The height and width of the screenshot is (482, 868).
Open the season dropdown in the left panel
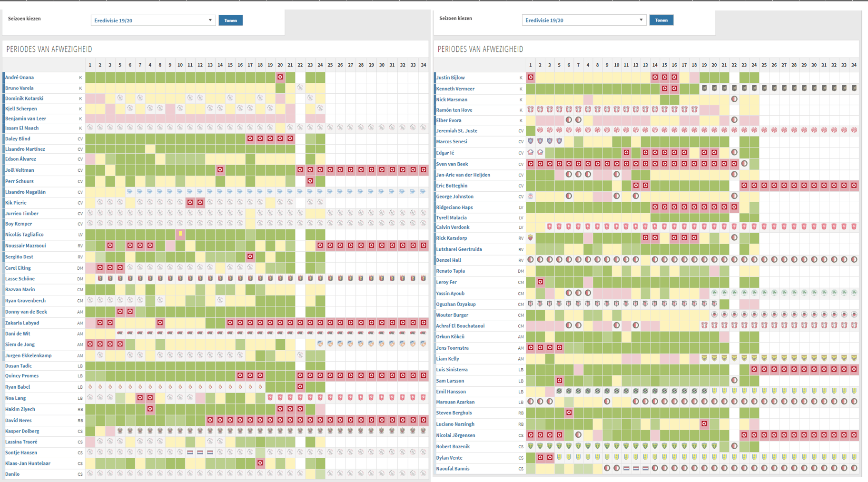(153, 20)
